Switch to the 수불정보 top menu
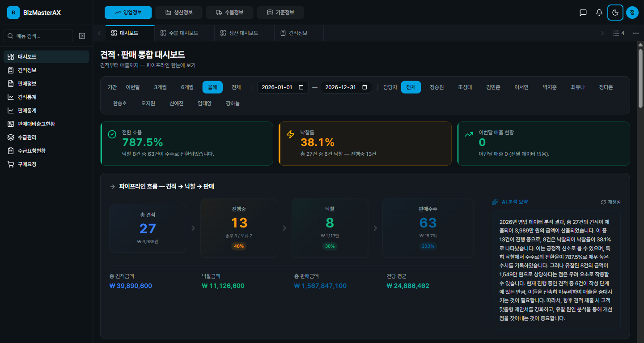 pyautogui.click(x=230, y=13)
